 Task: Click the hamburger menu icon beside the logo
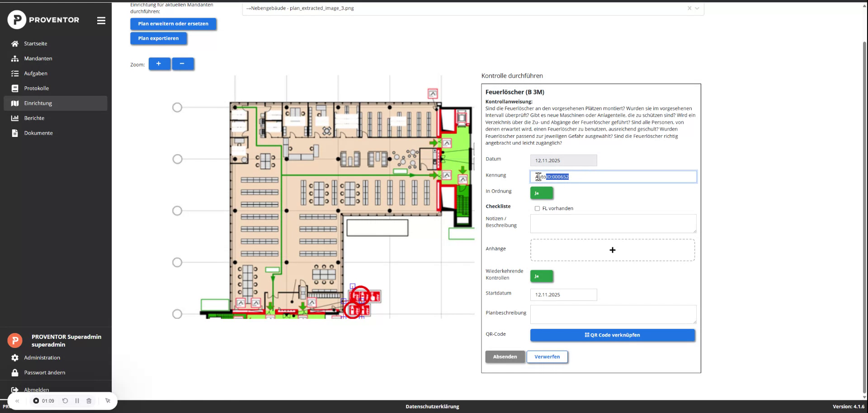tap(101, 21)
